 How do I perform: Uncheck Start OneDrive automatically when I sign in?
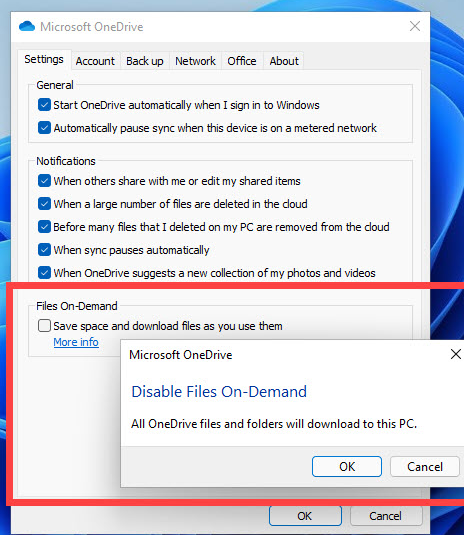44,105
